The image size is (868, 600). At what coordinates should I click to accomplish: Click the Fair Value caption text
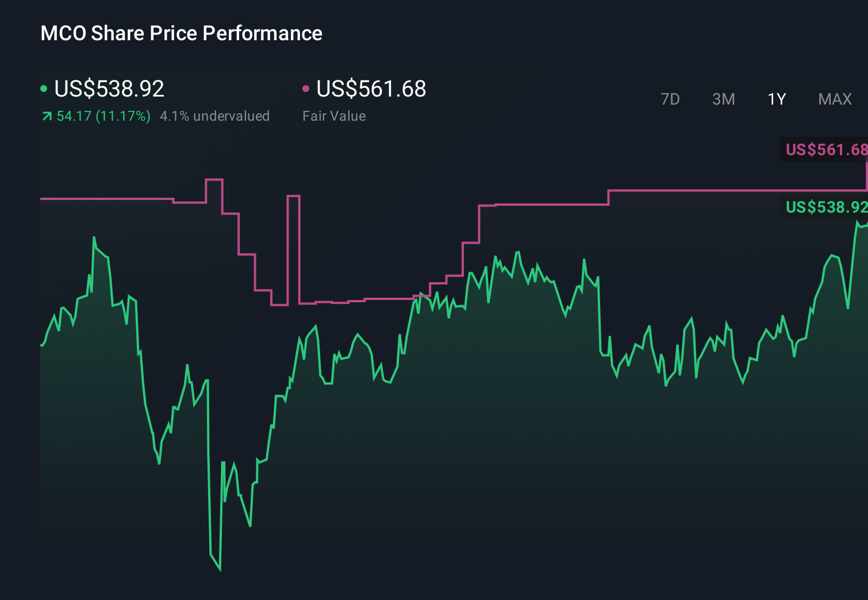334,116
